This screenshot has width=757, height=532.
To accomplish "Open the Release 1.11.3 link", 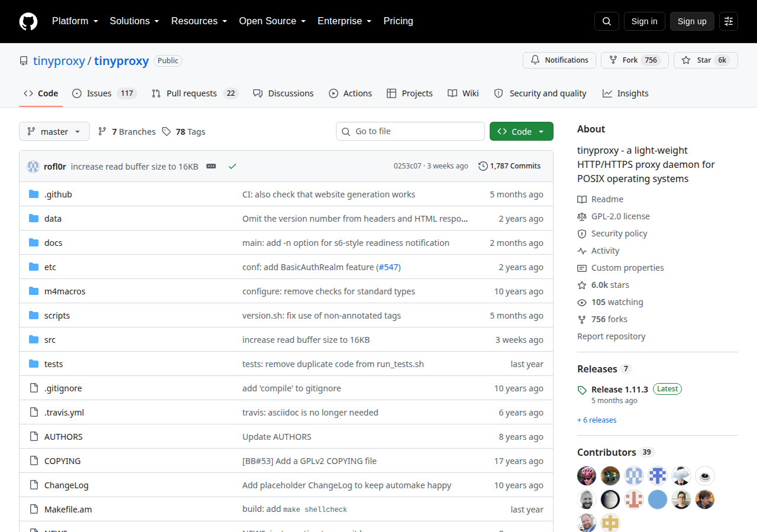I will (620, 389).
